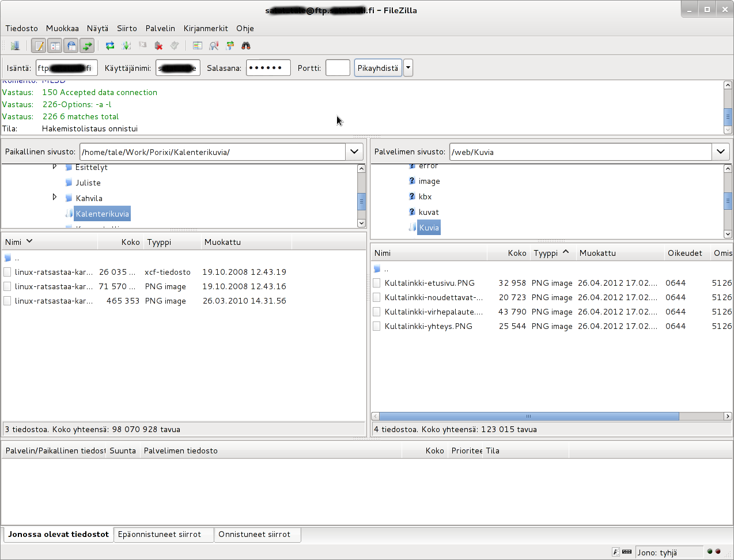Viewport: 734px width, 560px height.
Task: Select the Juliste folder icon in local tree
Action: [x=69, y=183]
